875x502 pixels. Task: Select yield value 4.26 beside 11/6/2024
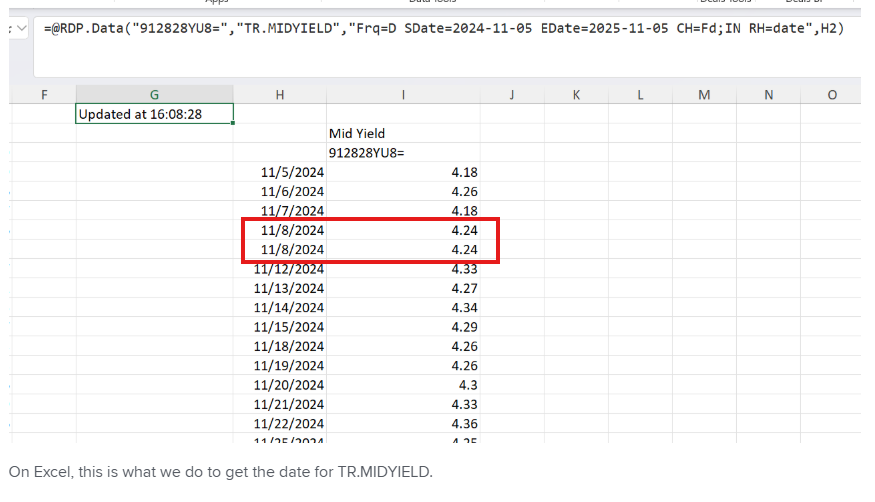[403, 191]
